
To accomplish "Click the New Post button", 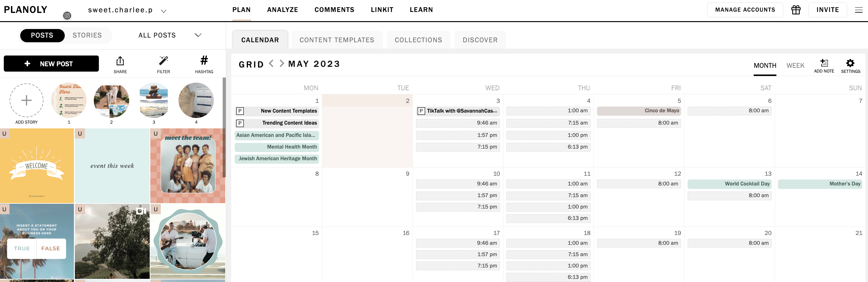I will tap(51, 64).
